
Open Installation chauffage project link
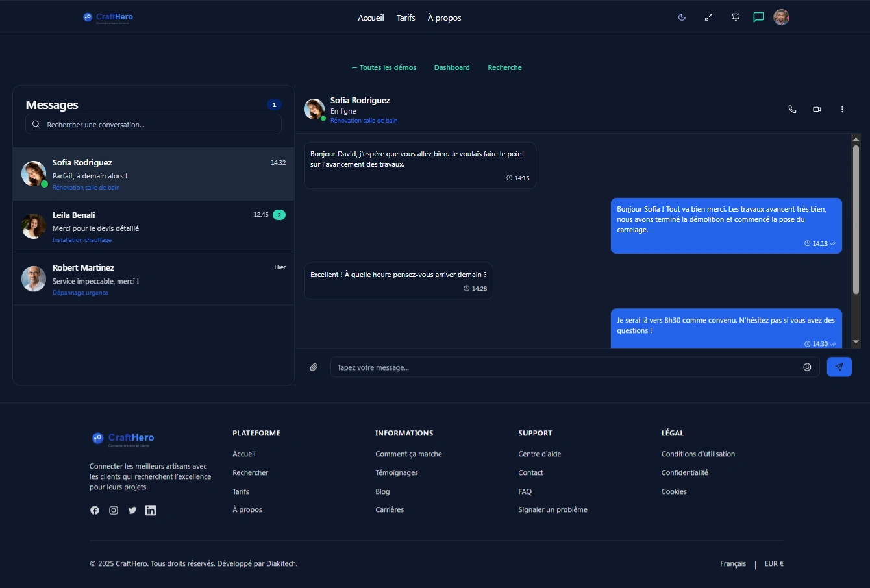click(82, 240)
